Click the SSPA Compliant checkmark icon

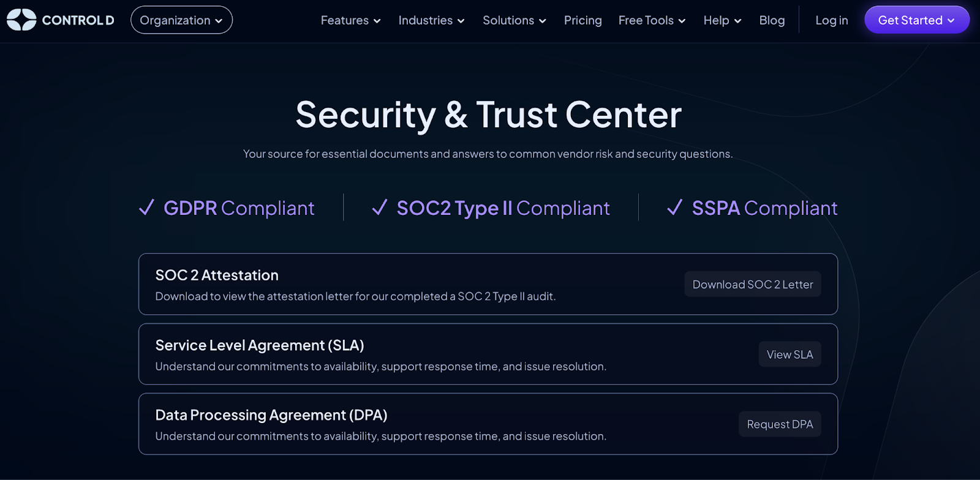(x=674, y=208)
